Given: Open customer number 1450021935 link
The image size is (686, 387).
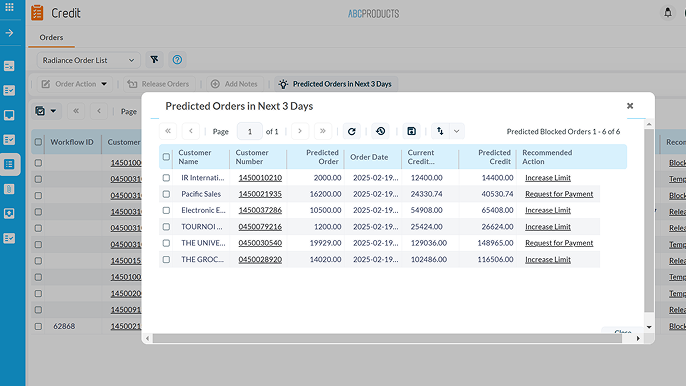Looking at the screenshot, I should 260,194.
